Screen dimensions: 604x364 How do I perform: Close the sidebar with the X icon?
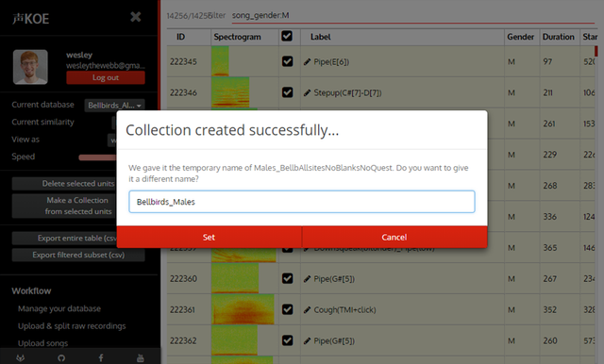pos(136,17)
